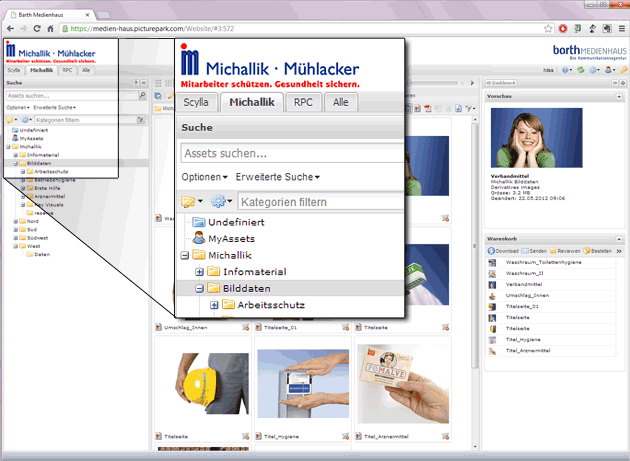Collapse the Vorschau section
630x461 pixels.
click(619, 96)
